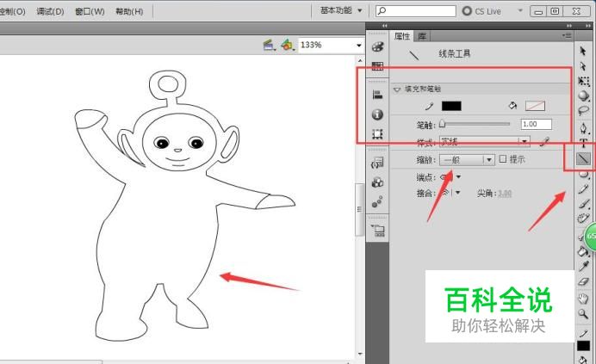
Task: Click the canvas scrollbar up arrow
Action: [x=360, y=60]
